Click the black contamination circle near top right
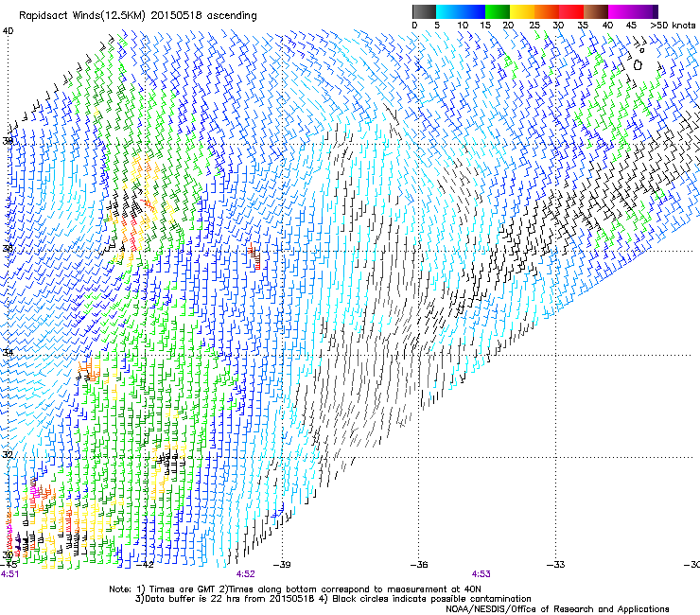This screenshot has height=615, width=700. [x=638, y=65]
